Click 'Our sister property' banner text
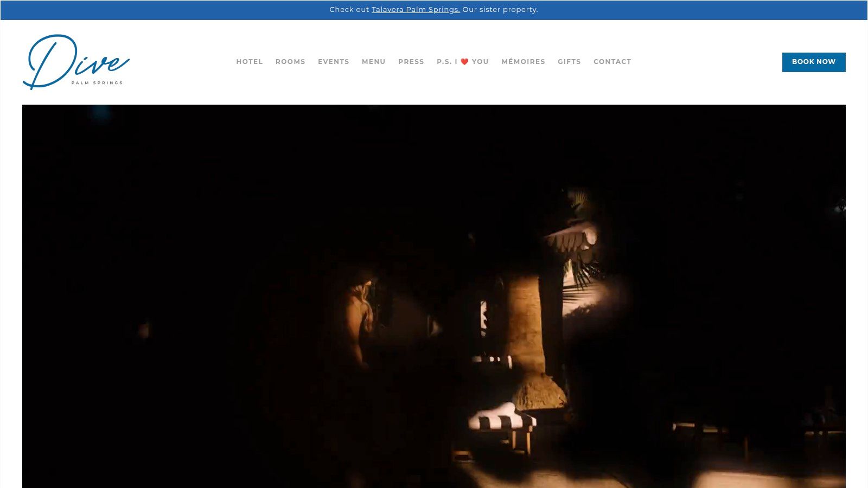 click(500, 10)
